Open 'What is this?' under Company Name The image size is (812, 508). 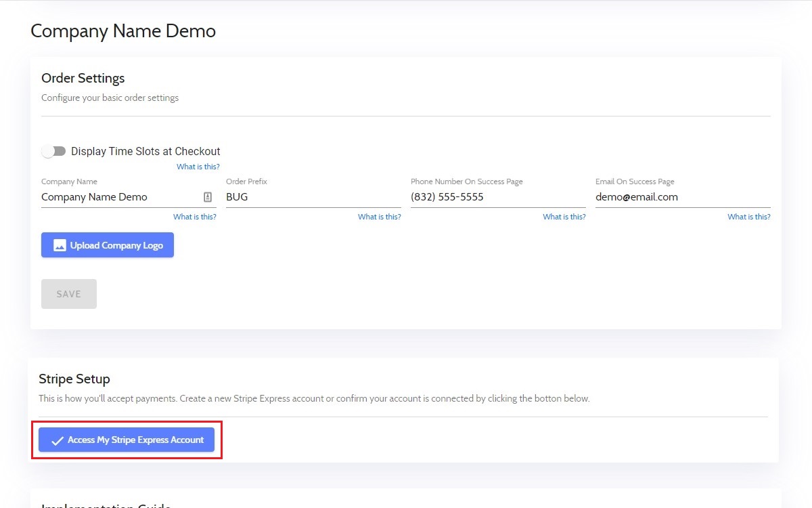pyautogui.click(x=195, y=217)
